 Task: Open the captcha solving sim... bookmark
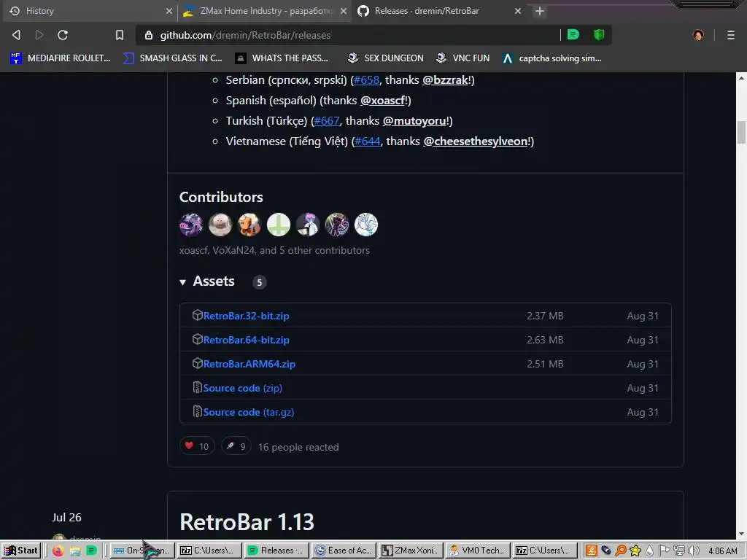click(x=552, y=58)
